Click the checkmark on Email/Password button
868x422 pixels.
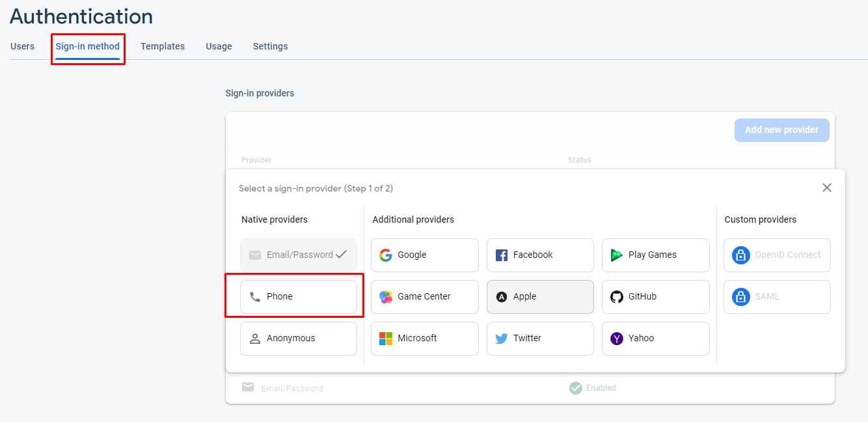click(x=342, y=255)
